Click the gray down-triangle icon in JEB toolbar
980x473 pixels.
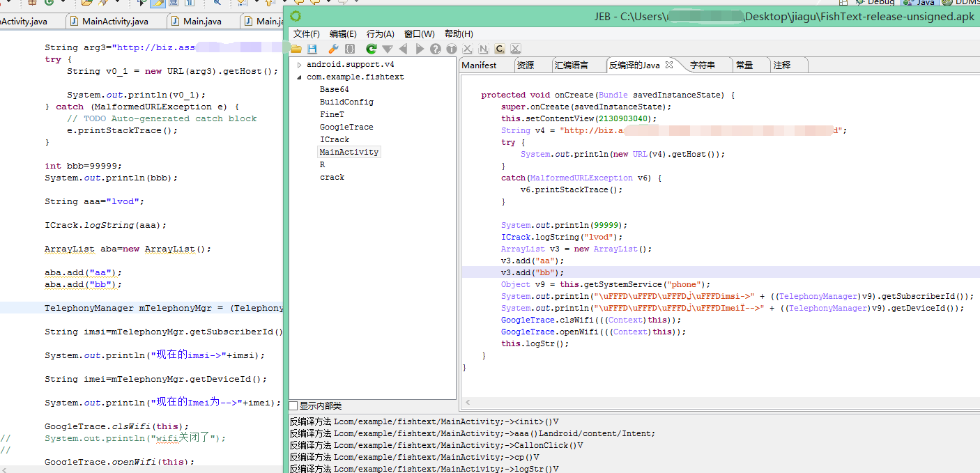(388, 49)
